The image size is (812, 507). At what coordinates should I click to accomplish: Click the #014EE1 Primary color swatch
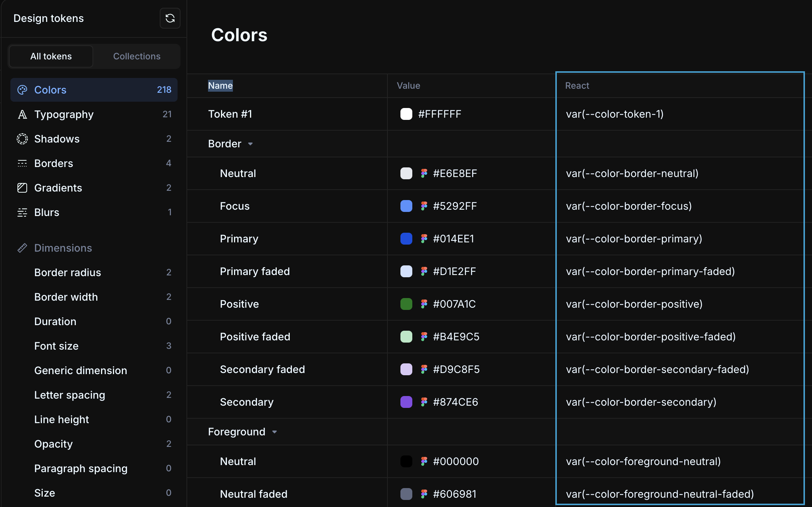pos(406,239)
